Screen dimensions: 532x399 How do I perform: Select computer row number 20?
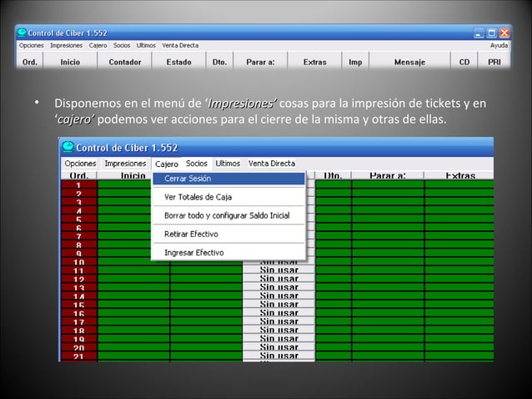click(x=78, y=347)
